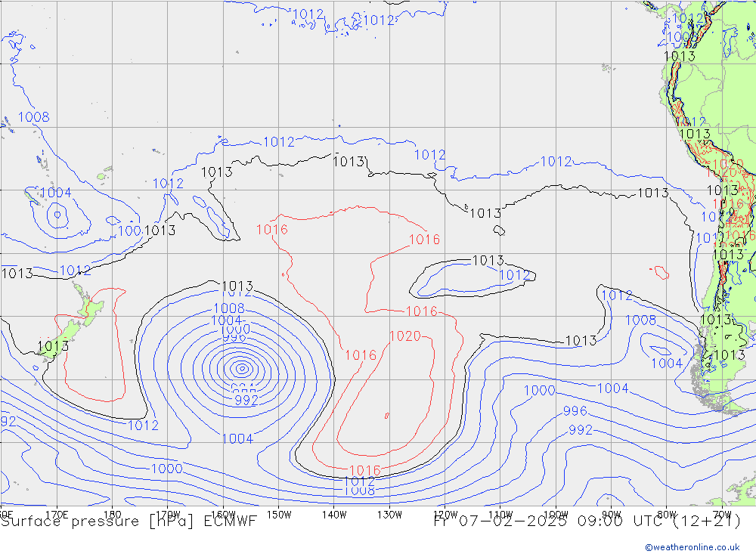Click the red 1016 label directly above 1020
Screen dimensions: 756x554
click(421, 311)
